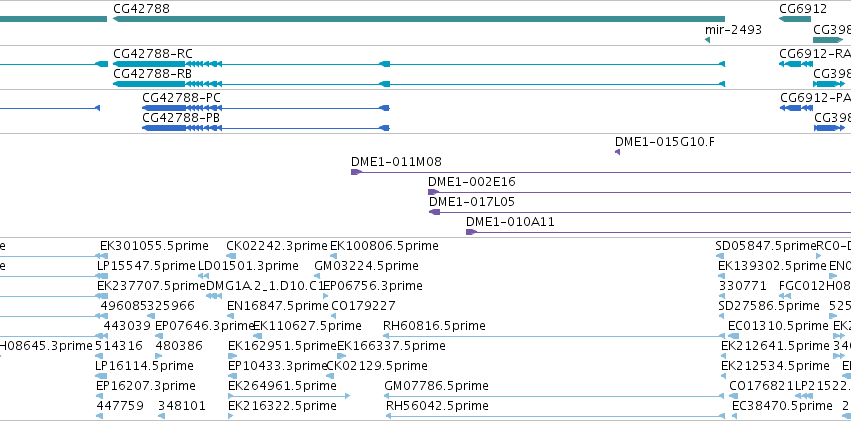Click EST label SD27586.5prime
This screenshot has width=851, height=421.
coord(769,305)
